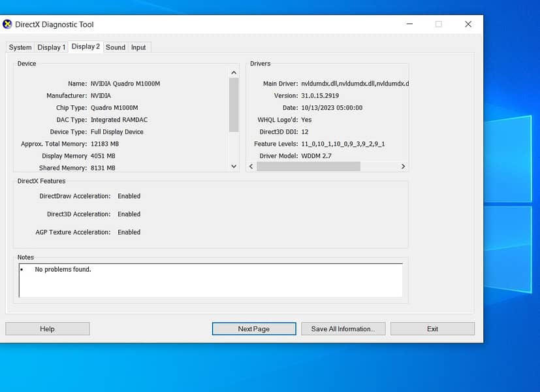Click the Next Page button
The image size is (540, 392).
pos(253,329)
